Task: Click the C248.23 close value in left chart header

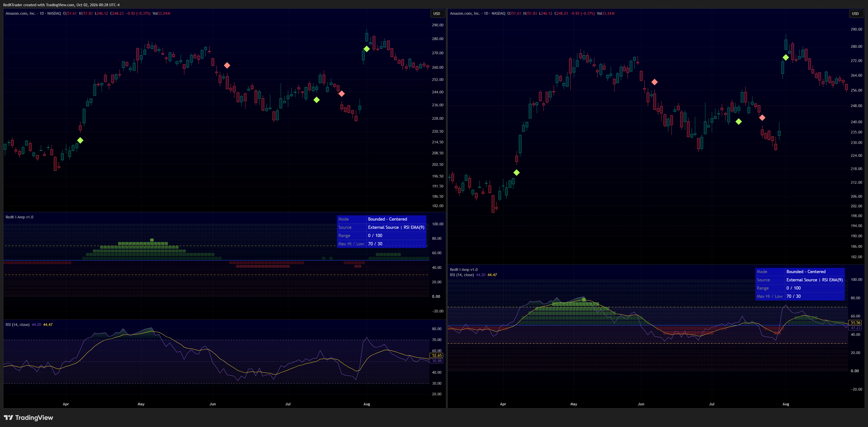Action: pos(117,13)
